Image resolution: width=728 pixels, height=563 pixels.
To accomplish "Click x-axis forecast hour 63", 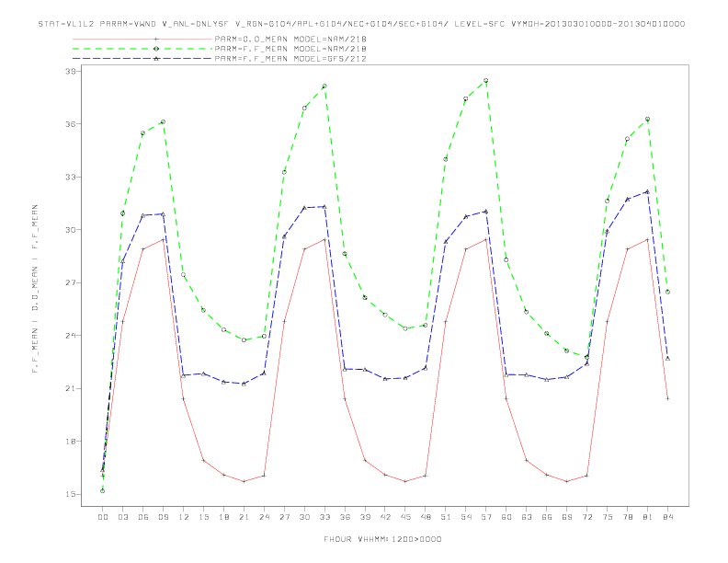I will (527, 517).
